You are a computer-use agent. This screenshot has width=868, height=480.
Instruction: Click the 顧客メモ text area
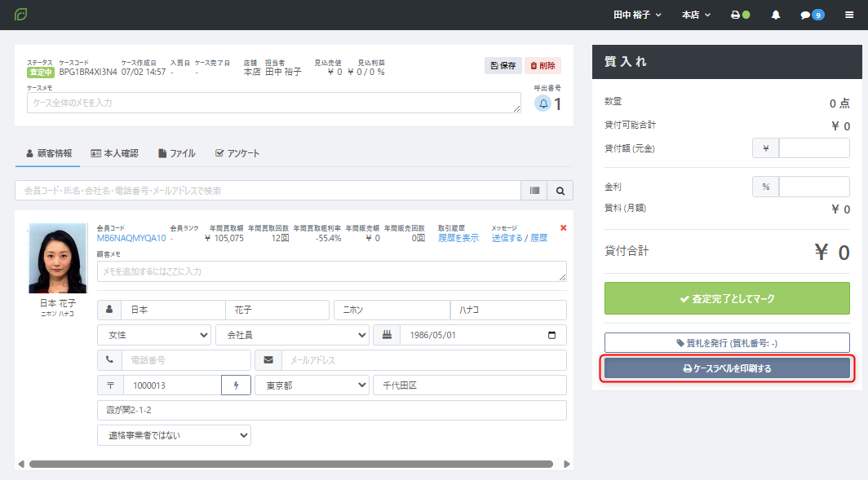(x=331, y=271)
